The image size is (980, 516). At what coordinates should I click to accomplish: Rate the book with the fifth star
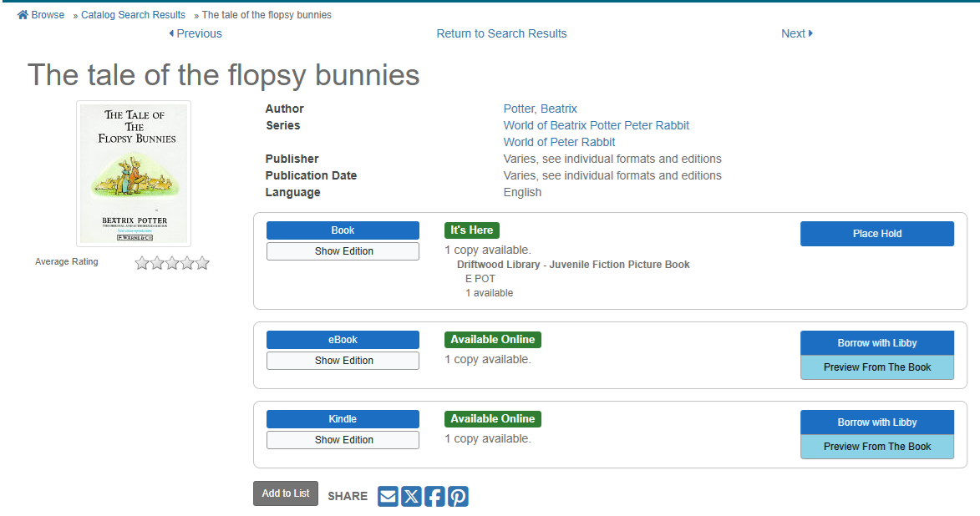pos(202,263)
